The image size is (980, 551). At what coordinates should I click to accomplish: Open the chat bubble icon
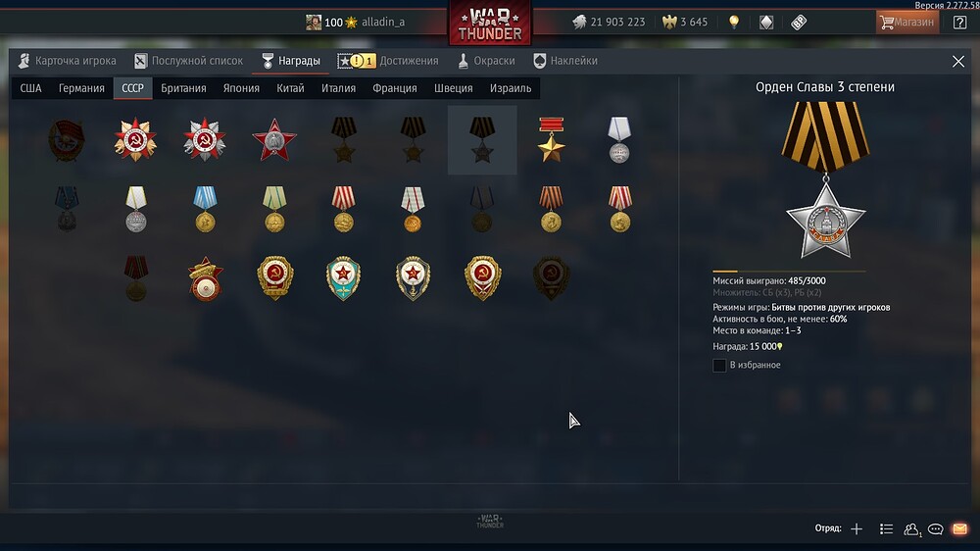point(936,529)
